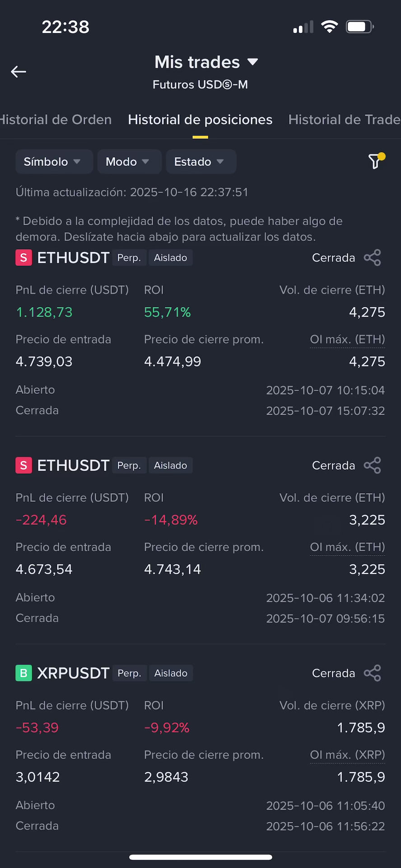The image size is (401, 868).
Task: Select the Historial de posiciones tab
Action: pos(200,120)
